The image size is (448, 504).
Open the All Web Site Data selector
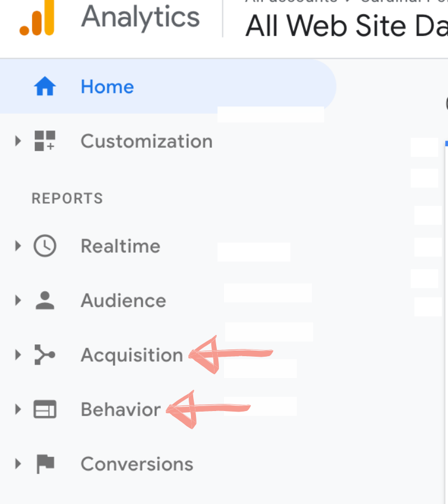coord(346,26)
